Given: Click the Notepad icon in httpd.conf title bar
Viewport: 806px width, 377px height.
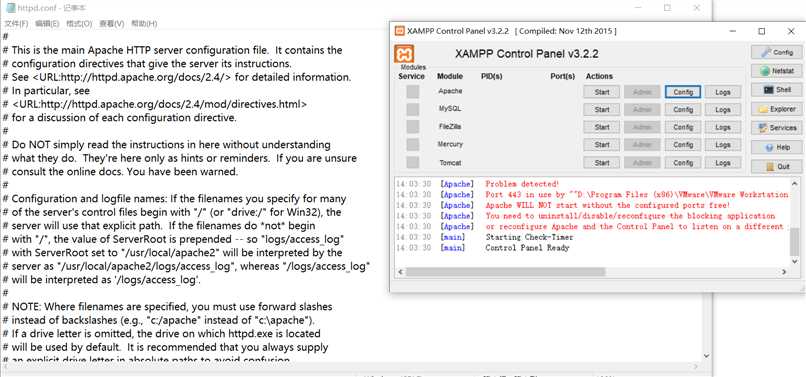Looking at the screenshot, I should pyautogui.click(x=10, y=8).
